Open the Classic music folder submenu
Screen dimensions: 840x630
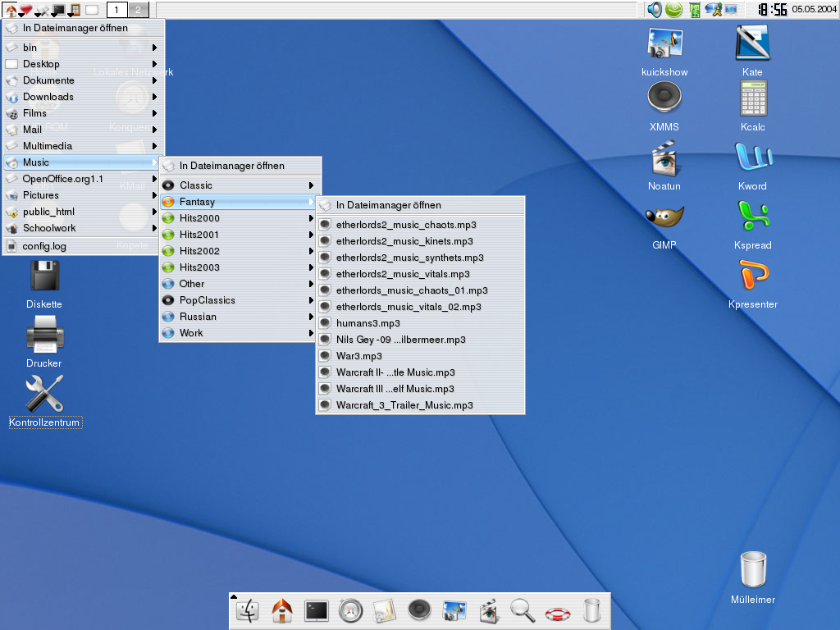point(240,185)
